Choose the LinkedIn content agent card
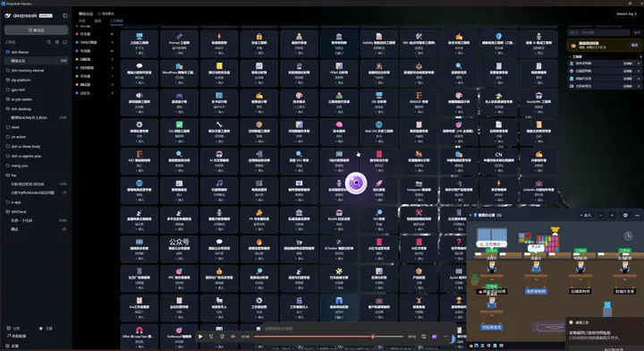The image size is (644, 351). click(538, 191)
